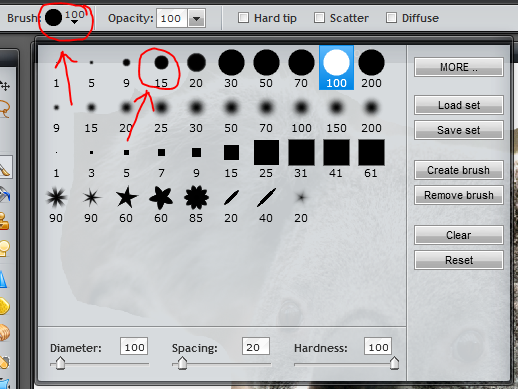
Task: Select the highlighted hard round 100 brush
Action: [336, 68]
